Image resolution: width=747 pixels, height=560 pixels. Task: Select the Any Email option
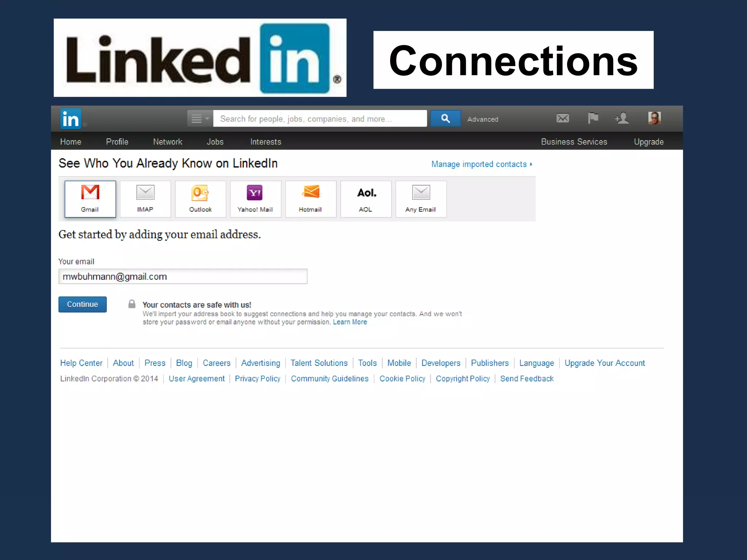click(x=421, y=199)
